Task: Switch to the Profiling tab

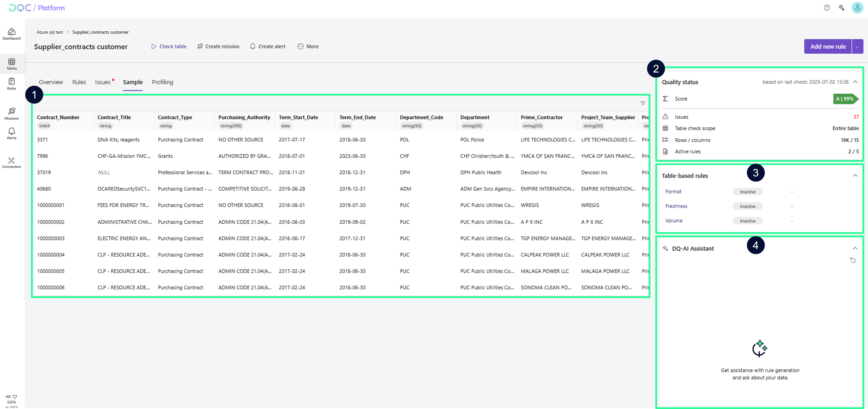Action: click(x=162, y=82)
